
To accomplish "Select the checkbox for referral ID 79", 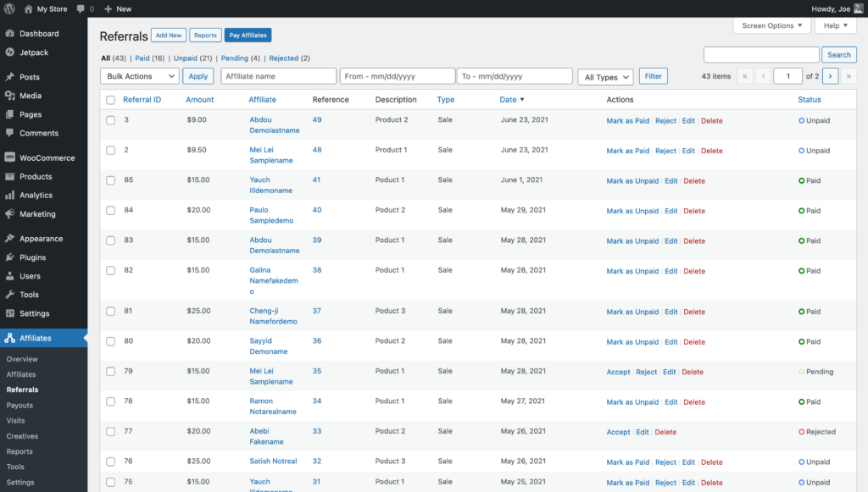I will 110,372.
